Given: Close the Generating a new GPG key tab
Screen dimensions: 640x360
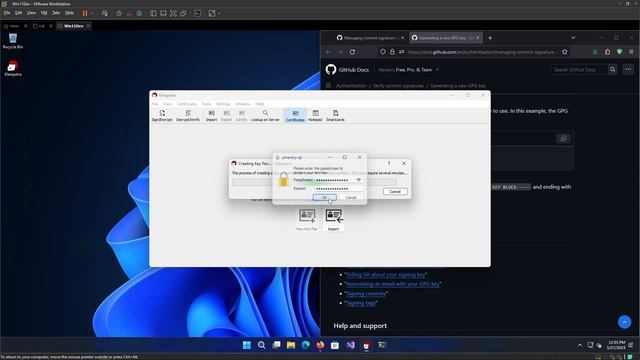Looking at the screenshot, I should point(478,38).
